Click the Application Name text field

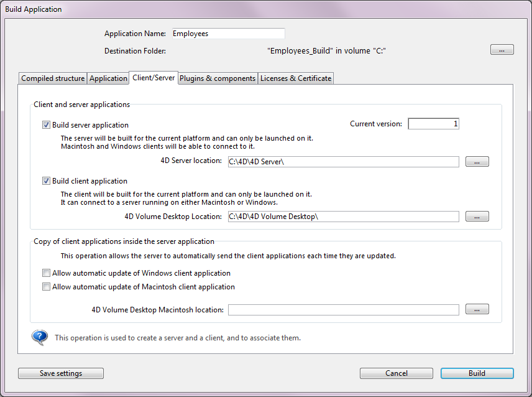click(x=227, y=34)
